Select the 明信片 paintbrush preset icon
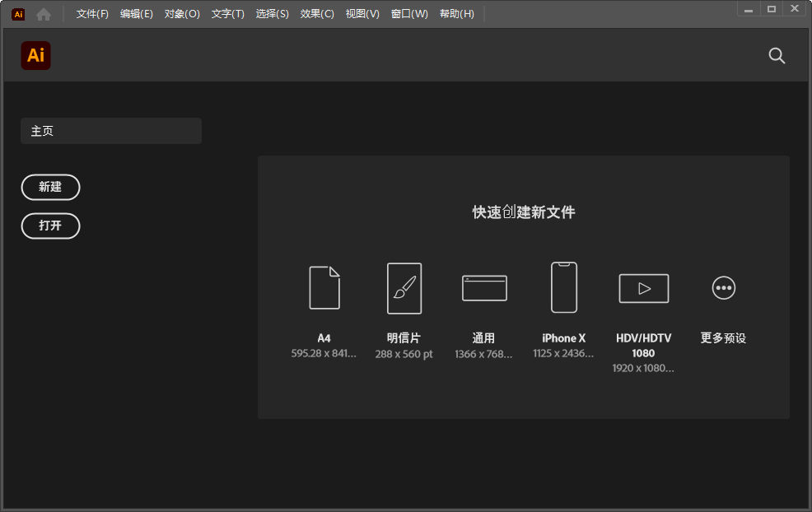Image resolution: width=812 pixels, height=512 pixels. (x=404, y=288)
